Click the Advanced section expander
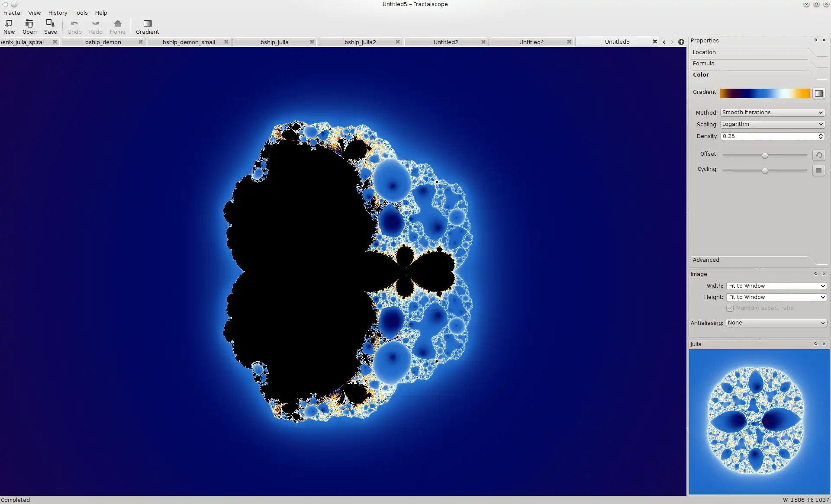831x504 pixels. pyautogui.click(x=705, y=260)
